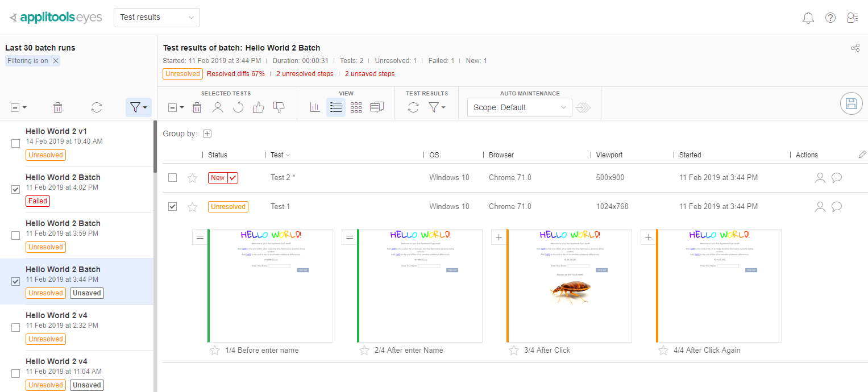Open the batch list filter dropdown
The image size is (868, 392).
(138, 107)
